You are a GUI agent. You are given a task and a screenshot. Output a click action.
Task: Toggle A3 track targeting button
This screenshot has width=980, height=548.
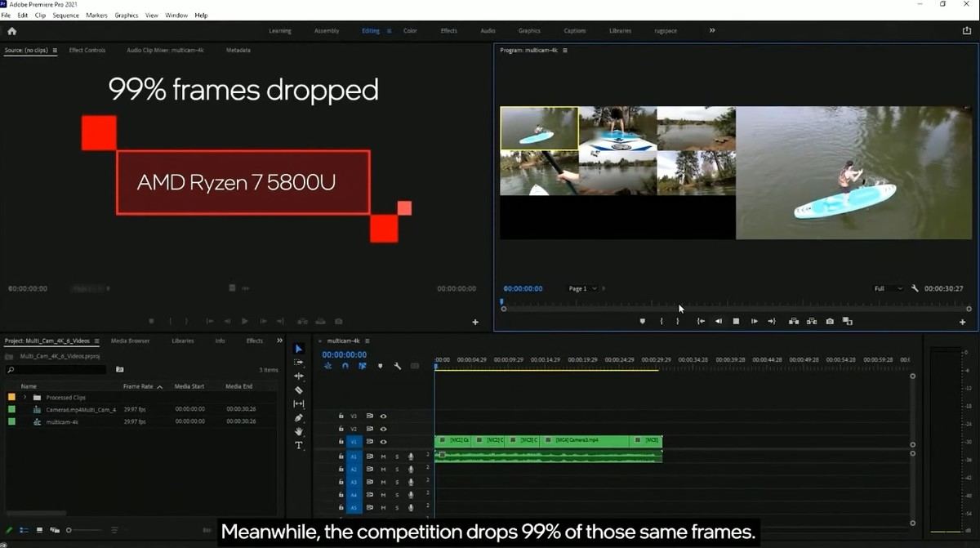(x=354, y=482)
